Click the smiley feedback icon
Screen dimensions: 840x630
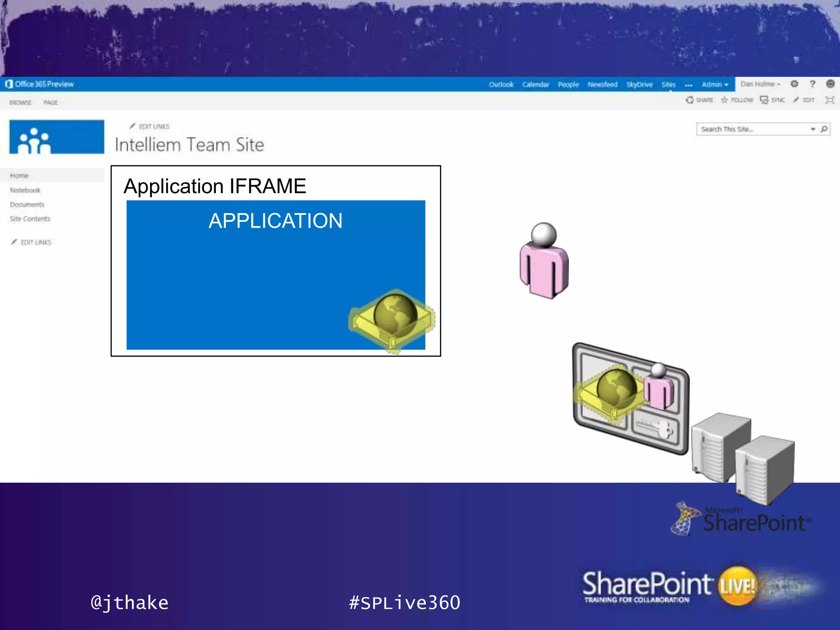pyautogui.click(x=830, y=84)
